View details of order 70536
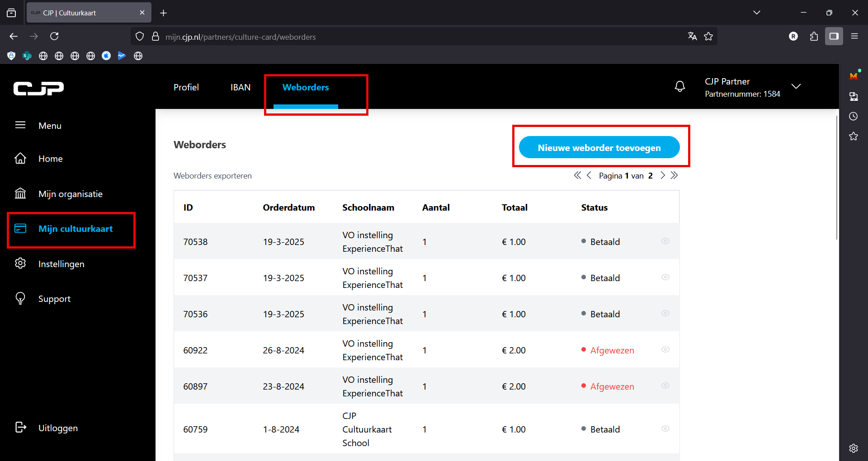The image size is (868, 461). (x=665, y=313)
